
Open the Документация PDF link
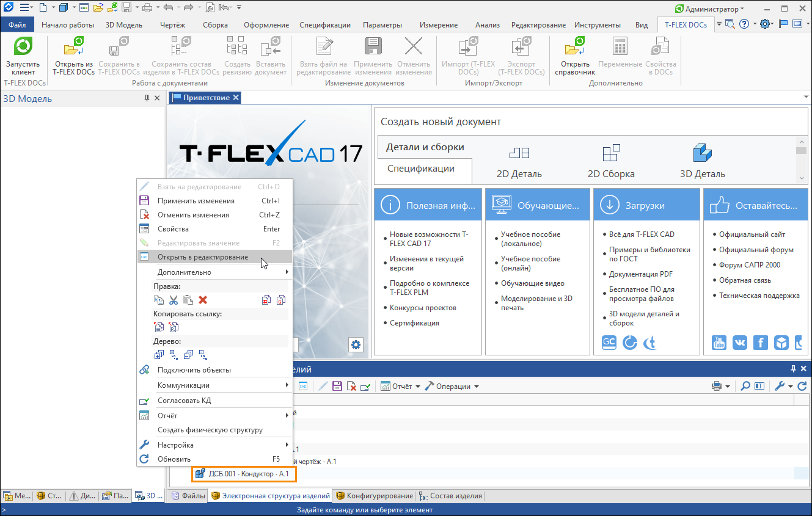click(642, 274)
